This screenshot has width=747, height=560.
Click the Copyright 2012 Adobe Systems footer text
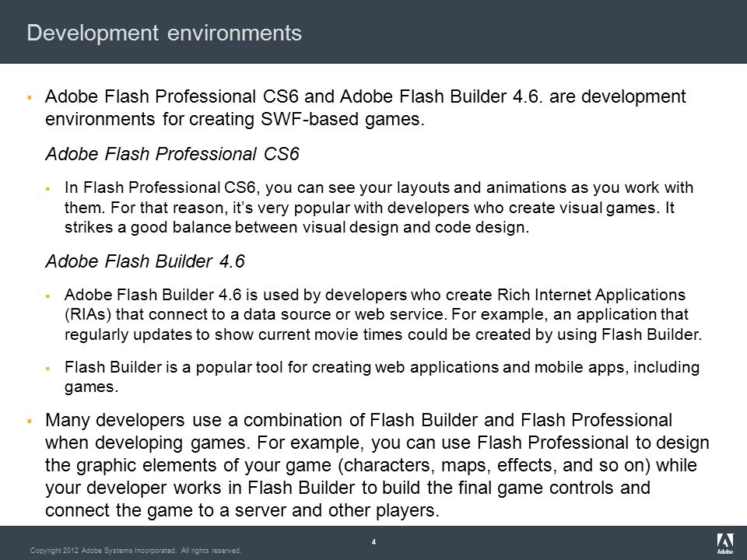click(135, 551)
